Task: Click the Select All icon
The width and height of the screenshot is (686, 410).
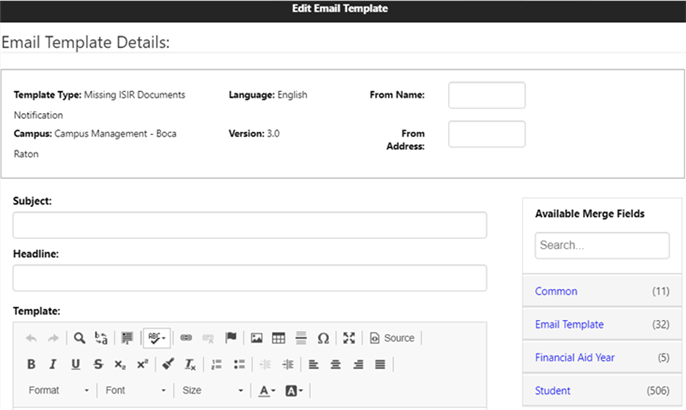Action: 127,338
